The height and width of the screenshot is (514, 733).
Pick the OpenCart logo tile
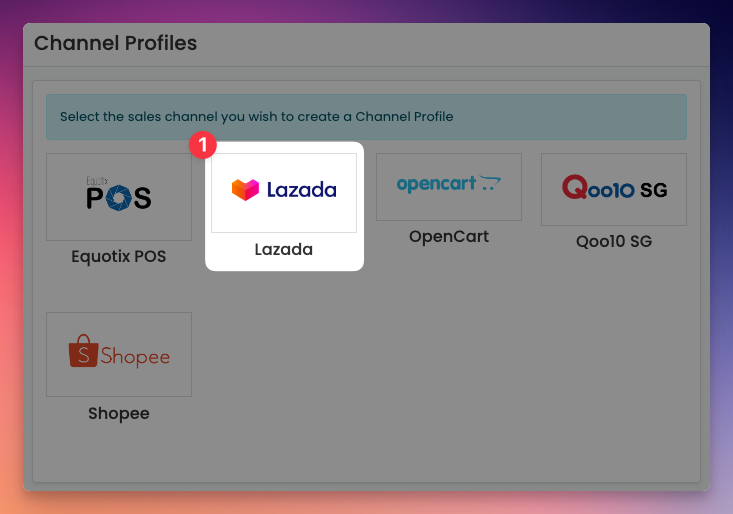449,187
